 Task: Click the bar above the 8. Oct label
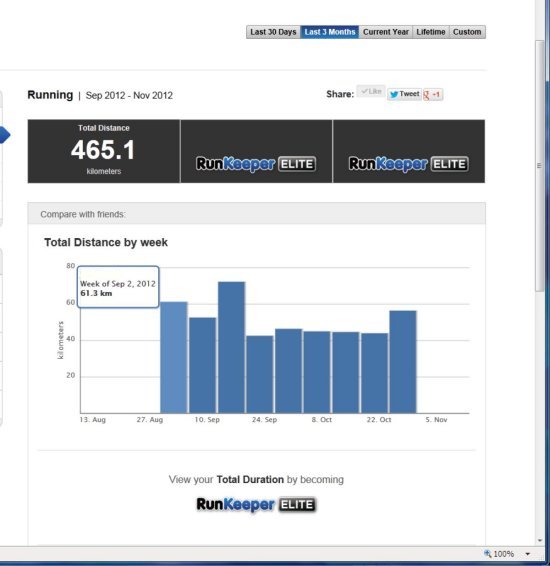pos(317,372)
